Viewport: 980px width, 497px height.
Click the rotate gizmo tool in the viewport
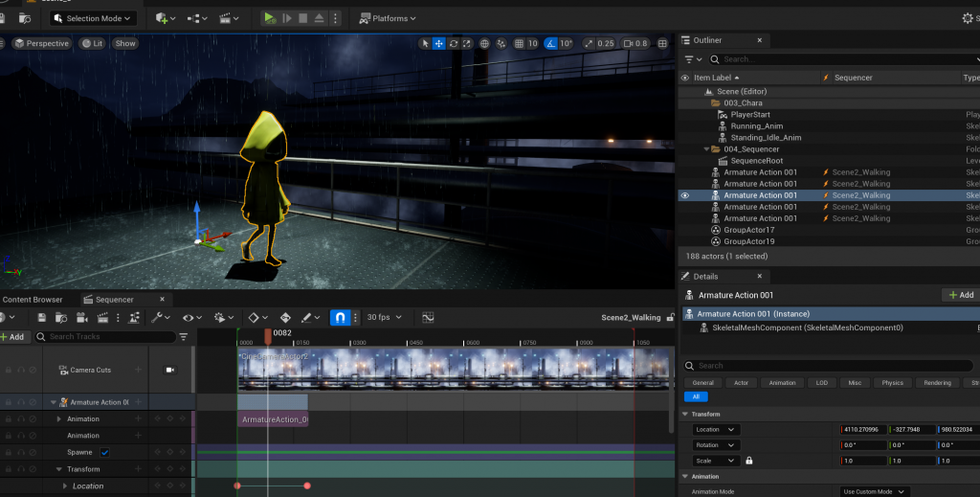(453, 43)
